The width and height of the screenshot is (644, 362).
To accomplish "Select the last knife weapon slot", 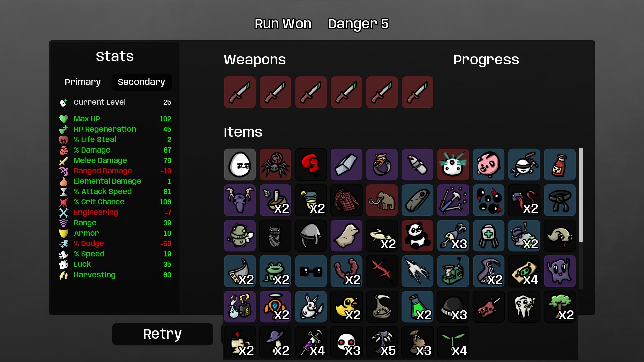I will tap(418, 92).
